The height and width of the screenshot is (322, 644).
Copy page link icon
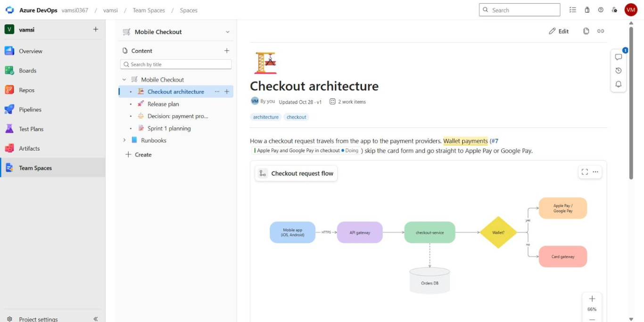(x=601, y=31)
